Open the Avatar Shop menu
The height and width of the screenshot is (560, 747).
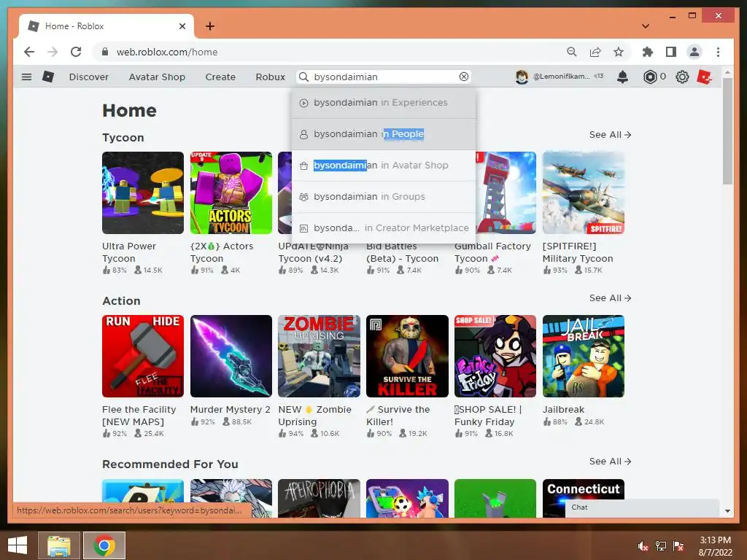157,77
